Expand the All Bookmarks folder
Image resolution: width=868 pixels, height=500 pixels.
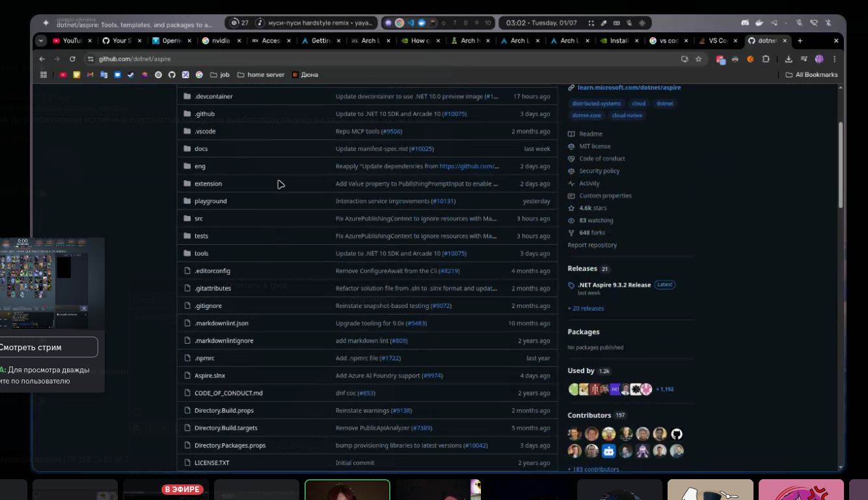tap(811, 75)
